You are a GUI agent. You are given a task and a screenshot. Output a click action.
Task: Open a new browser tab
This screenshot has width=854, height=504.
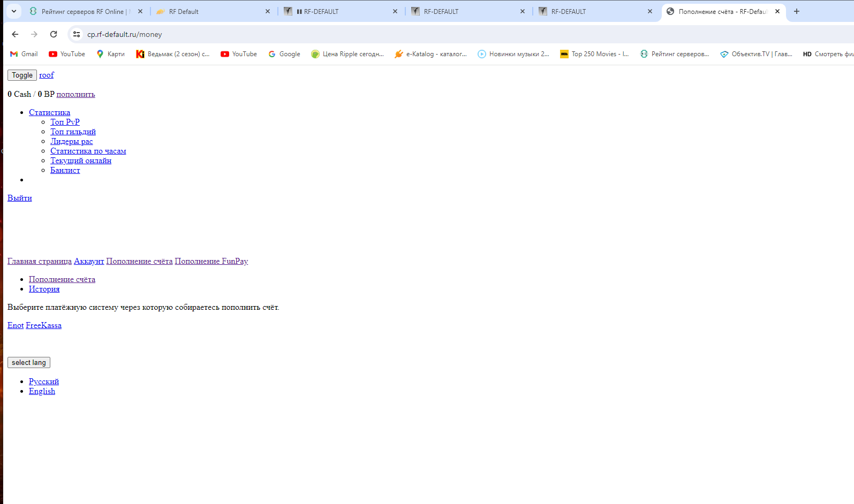coord(797,11)
